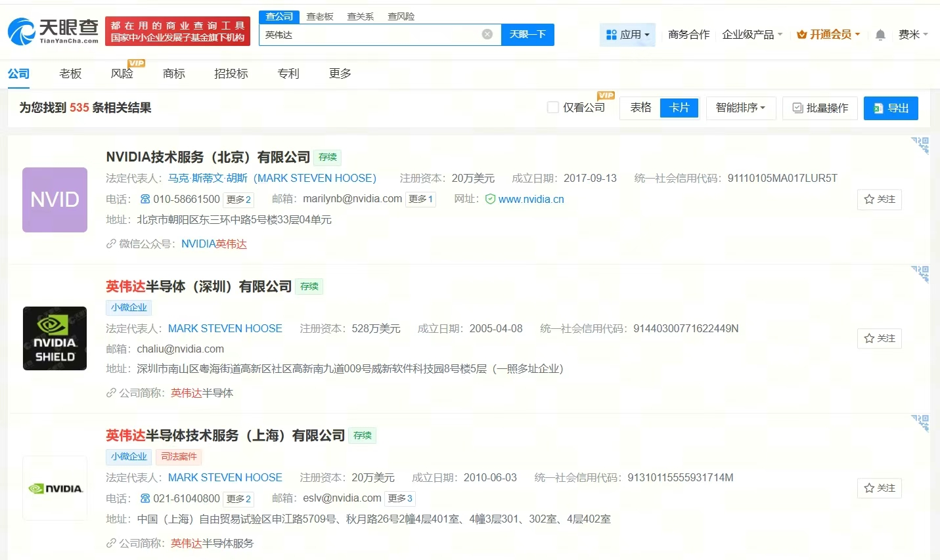Clear the search box with the X icon
Screen dimensions: 940x560
point(487,34)
